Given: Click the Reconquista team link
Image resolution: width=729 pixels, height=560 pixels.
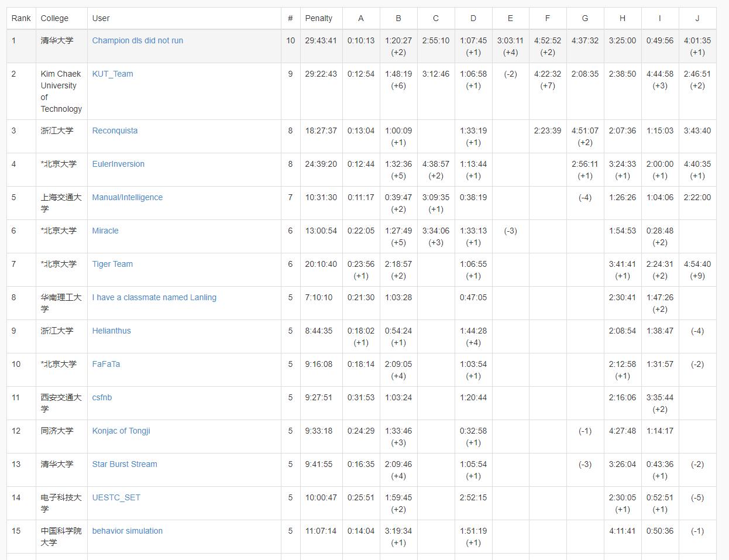Looking at the screenshot, I should coord(115,130).
